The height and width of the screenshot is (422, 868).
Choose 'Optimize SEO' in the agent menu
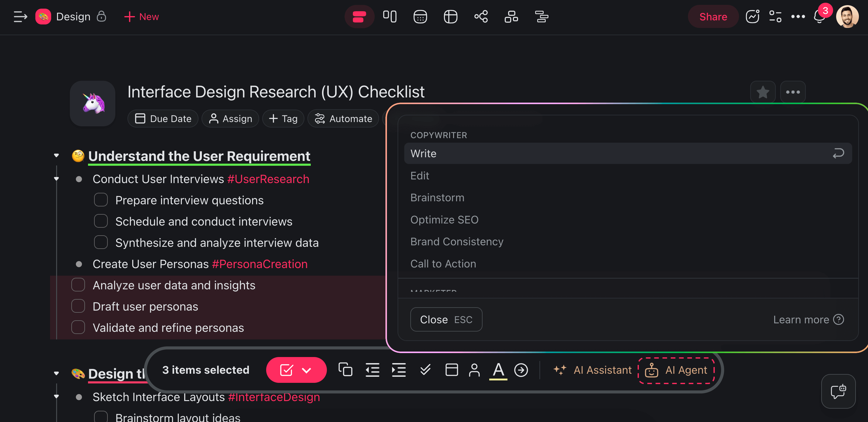tap(444, 220)
